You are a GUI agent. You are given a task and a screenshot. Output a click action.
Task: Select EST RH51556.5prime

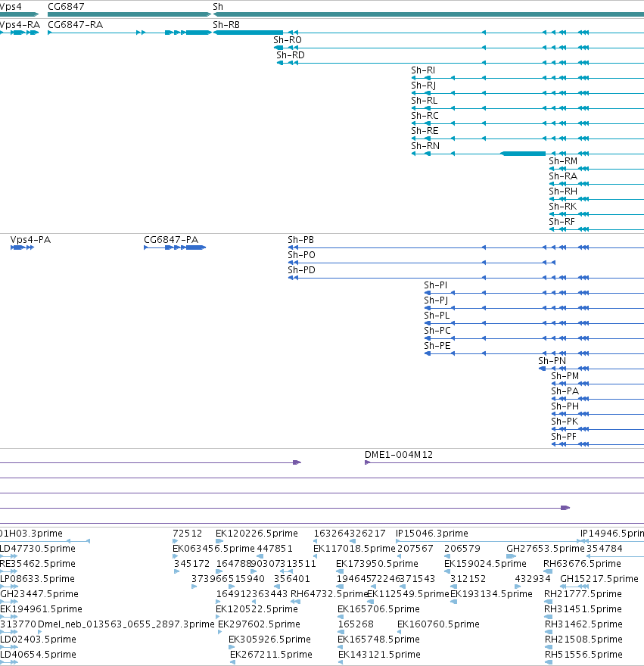(x=583, y=655)
